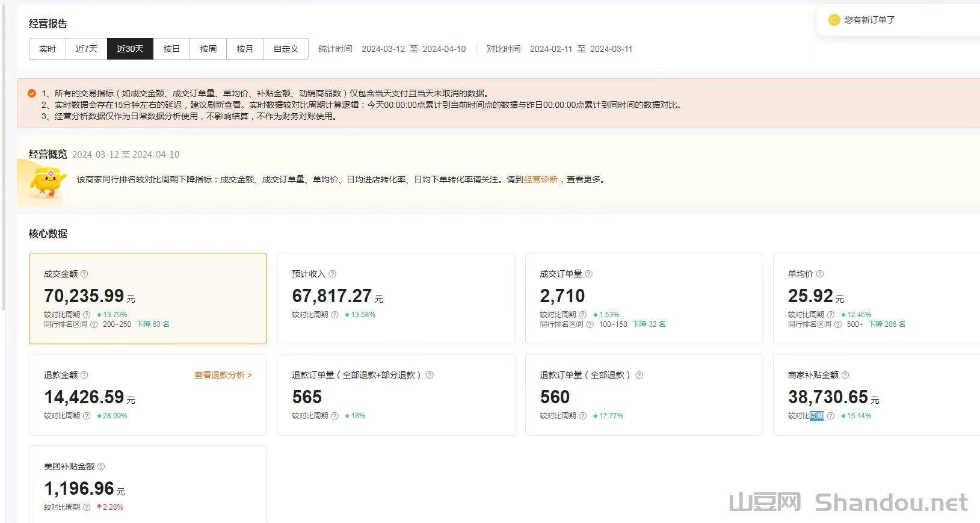Open the 经营诊断 link
980x523 pixels.
540,179
